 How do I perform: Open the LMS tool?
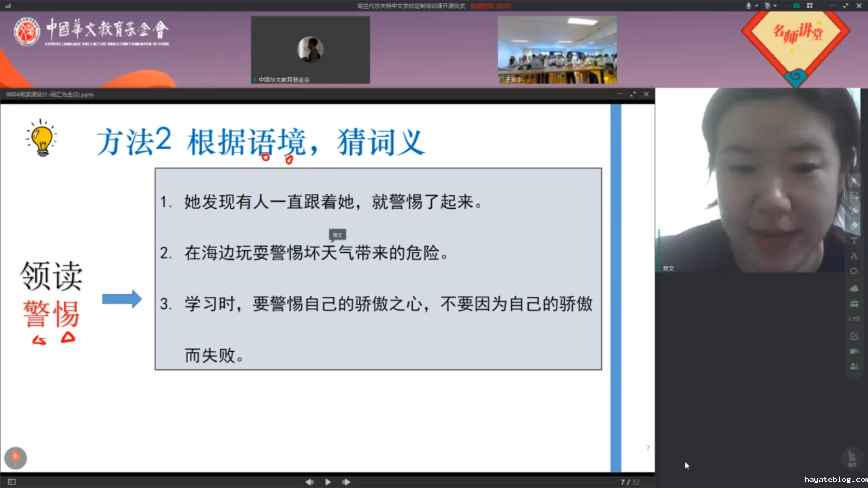coord(854,319)
